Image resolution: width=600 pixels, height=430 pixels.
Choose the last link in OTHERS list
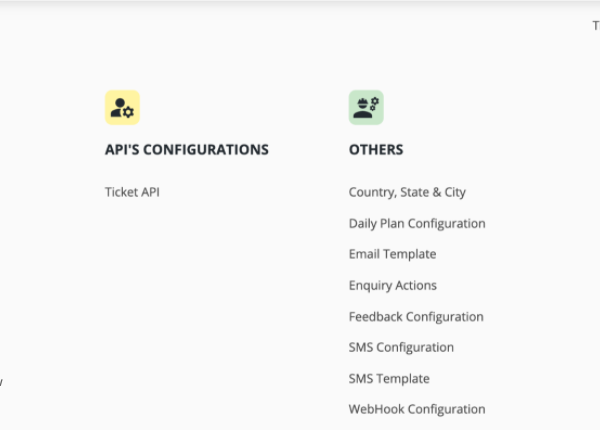point(417,409)
